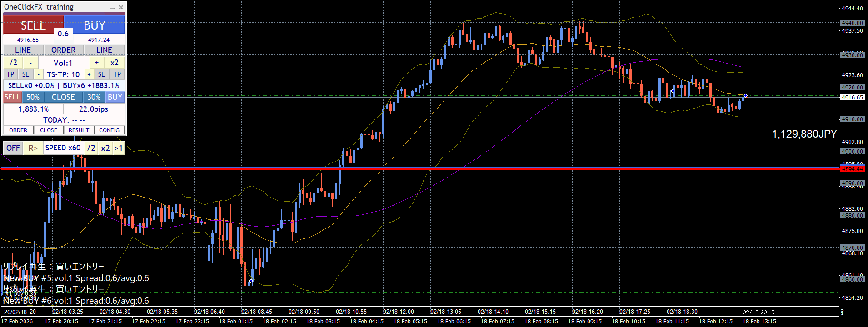Click the 17 Feb 2026 date label

click(17, 321)
